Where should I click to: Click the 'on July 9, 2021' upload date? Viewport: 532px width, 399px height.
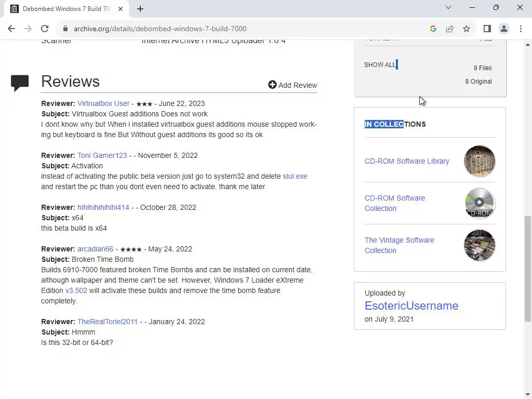pos(389,319)
